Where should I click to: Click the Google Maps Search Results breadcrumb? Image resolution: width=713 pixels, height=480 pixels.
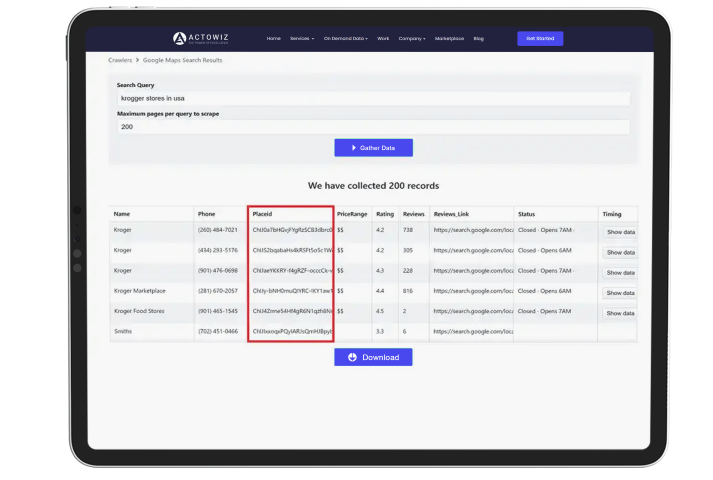click(x=182, y=60)
